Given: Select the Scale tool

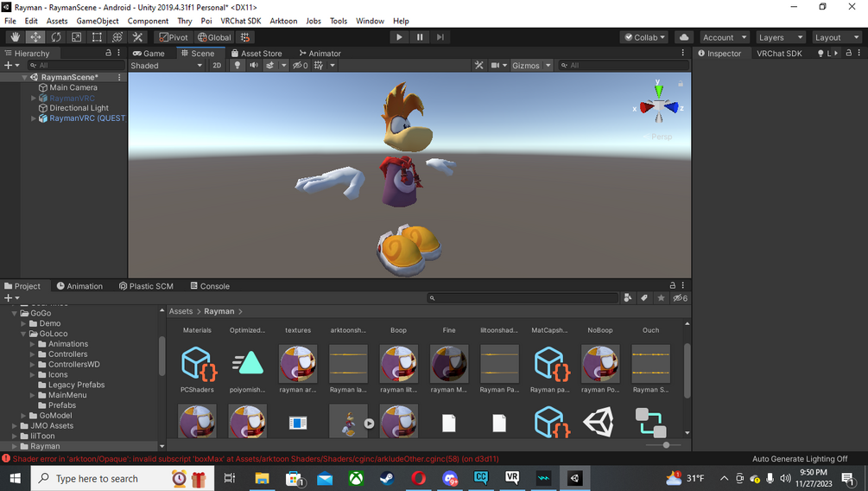Looking at the screenshot, I should (76, 37).
